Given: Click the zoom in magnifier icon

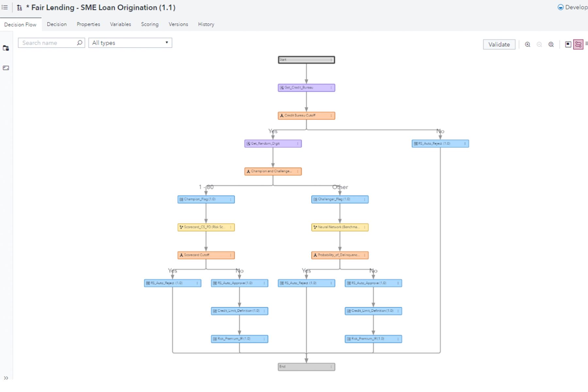Looking at the screenshot, I should coord(527,44).
